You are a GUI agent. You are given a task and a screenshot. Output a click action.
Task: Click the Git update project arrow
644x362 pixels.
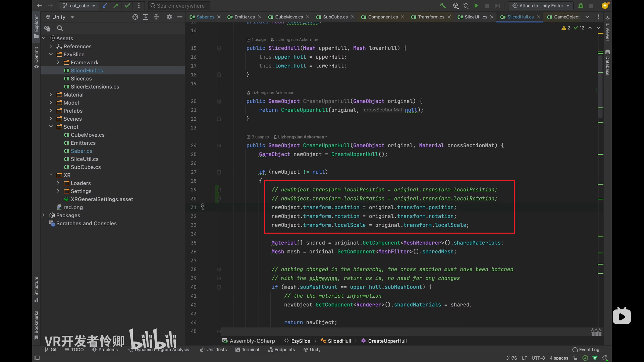105,6
